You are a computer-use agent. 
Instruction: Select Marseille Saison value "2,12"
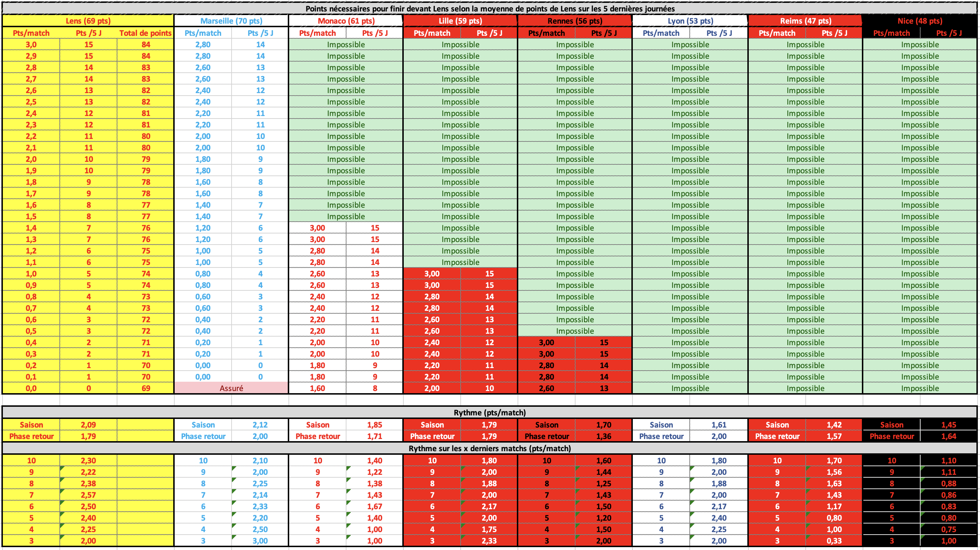point(260,425)
